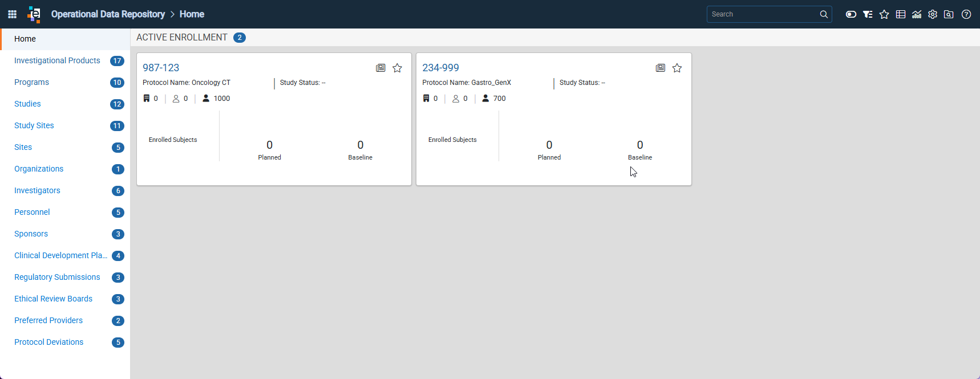
Task: Click building icon on 987-123 card
Action: tap(147, 99)
